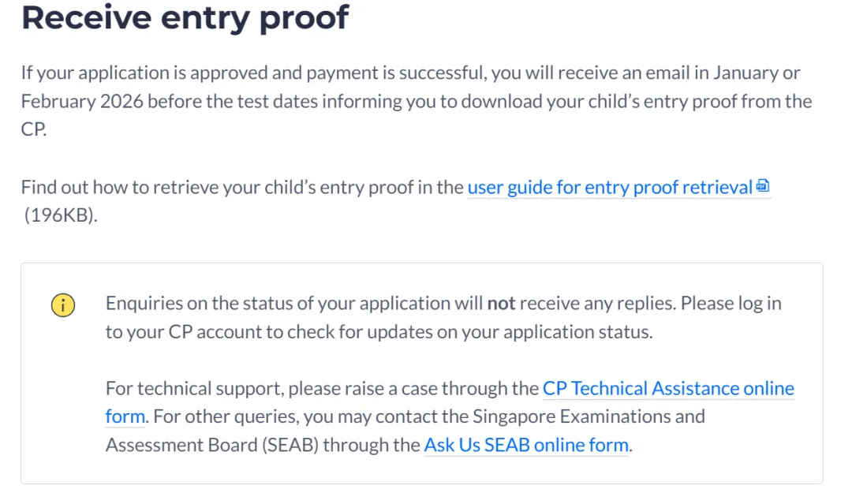Open the CP Technical Assistance online form link

[667, 389]
